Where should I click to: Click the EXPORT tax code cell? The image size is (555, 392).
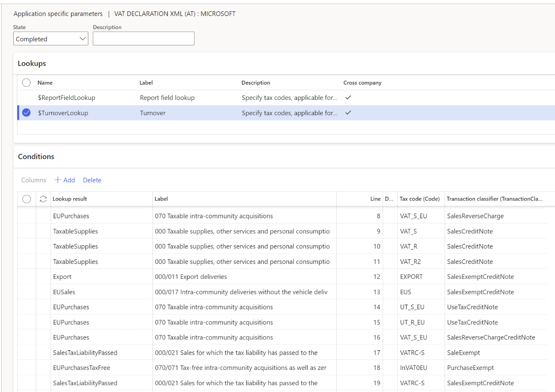pyautogui.click(x=411, y=277)
